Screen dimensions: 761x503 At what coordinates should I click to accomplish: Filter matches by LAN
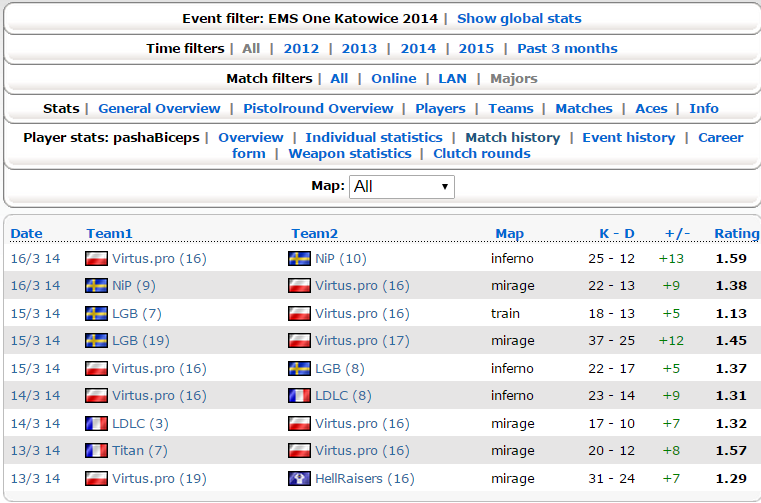[452, 79]
